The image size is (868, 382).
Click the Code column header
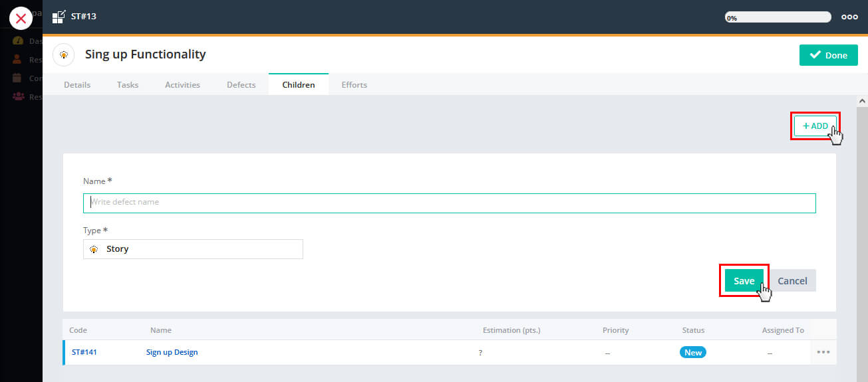coord(78,330)
